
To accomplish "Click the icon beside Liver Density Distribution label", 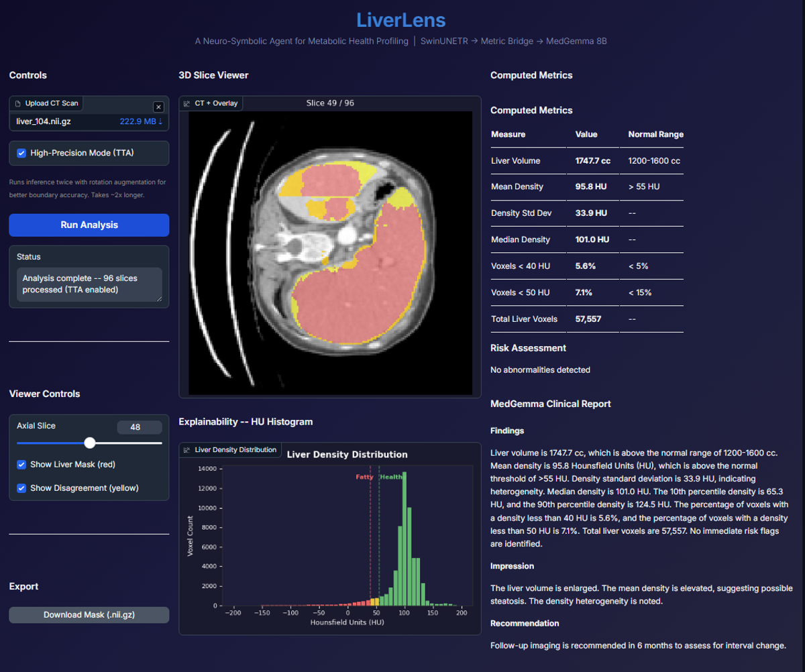I will pos(187,449).
